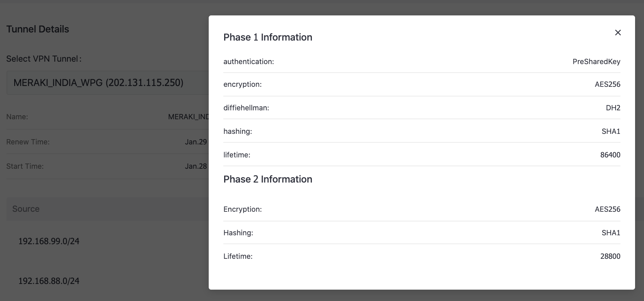
Task: Click the Source column header
Action: point(26,209)
